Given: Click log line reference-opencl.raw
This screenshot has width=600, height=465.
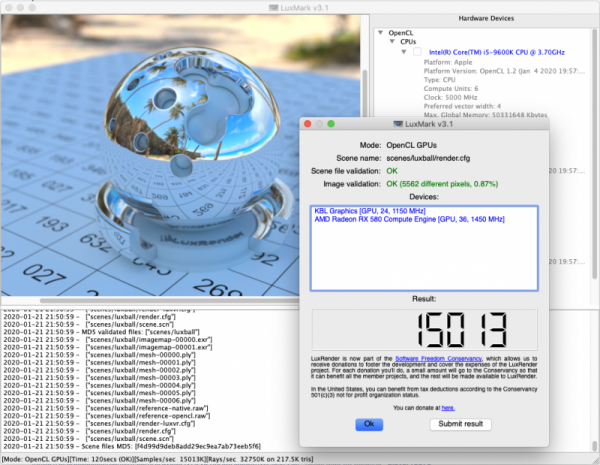Looking at the screenshot, I should coord(107,416).
